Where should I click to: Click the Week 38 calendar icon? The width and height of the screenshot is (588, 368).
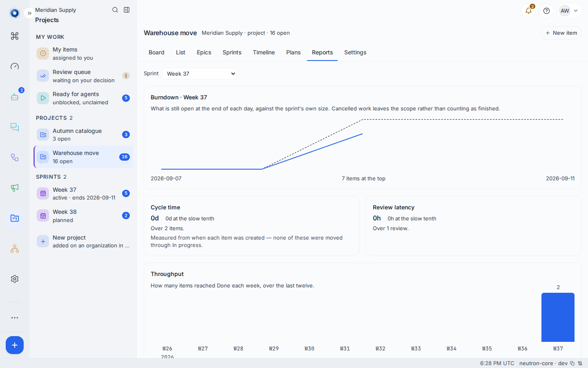coord(43,215)
